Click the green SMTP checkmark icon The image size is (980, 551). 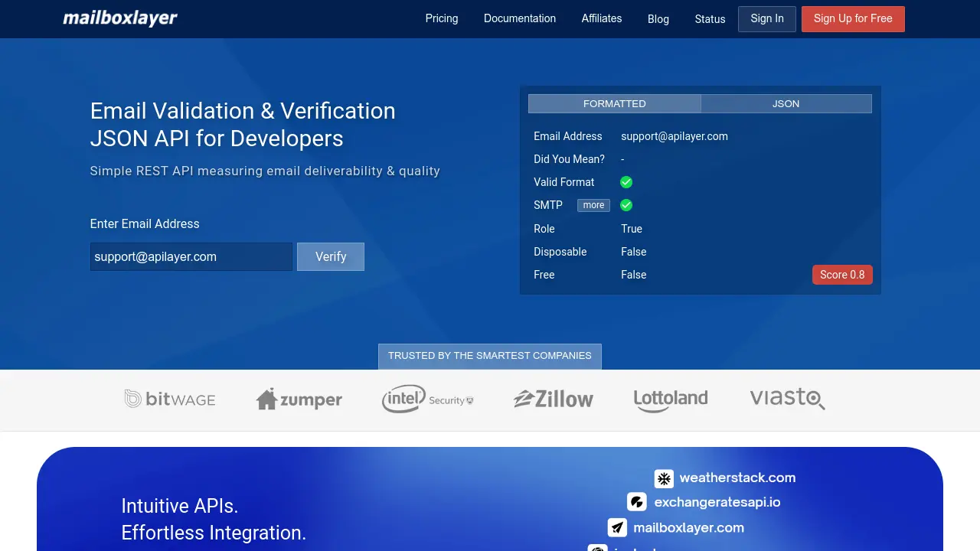[626, 205]
